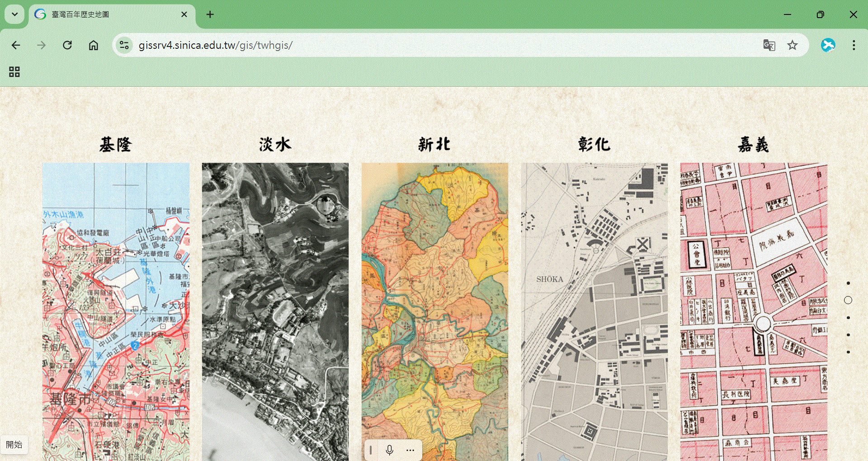Click the microphone icon in floating toolbar
The image size is (868, 461).
tap(389, 450)
